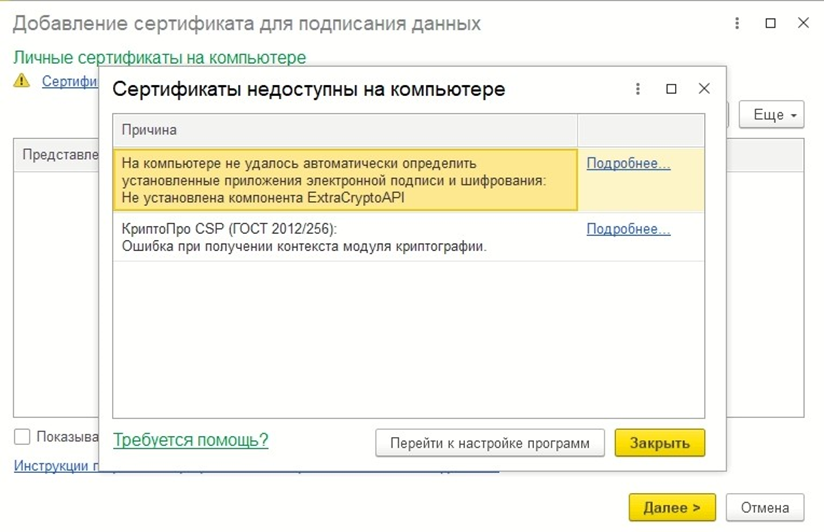Open 'Подробнее...' for the КриптоПро CSP error
824x532 pixels.
(628, 229)
